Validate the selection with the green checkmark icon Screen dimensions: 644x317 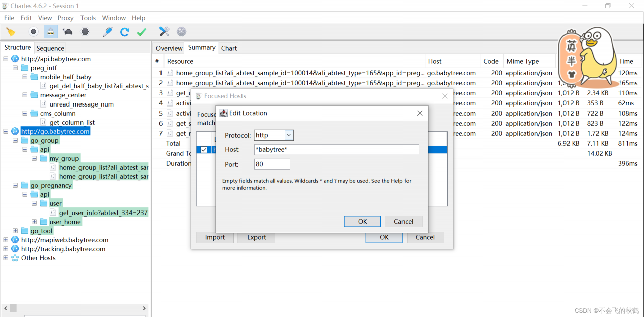(142, 32)
